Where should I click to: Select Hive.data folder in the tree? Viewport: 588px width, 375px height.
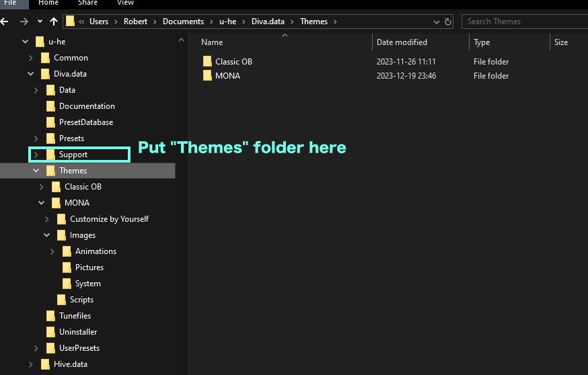click(x=71, y=364)
